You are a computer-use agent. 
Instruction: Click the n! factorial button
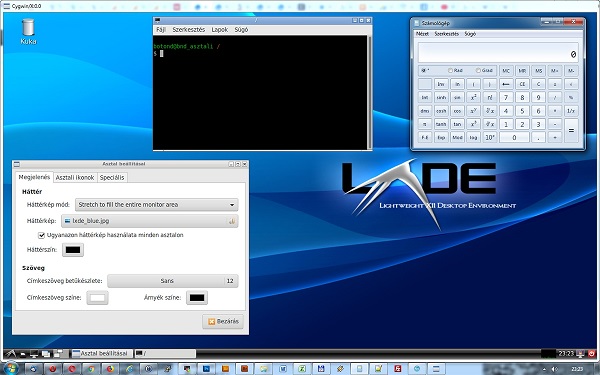click(490, 97)
